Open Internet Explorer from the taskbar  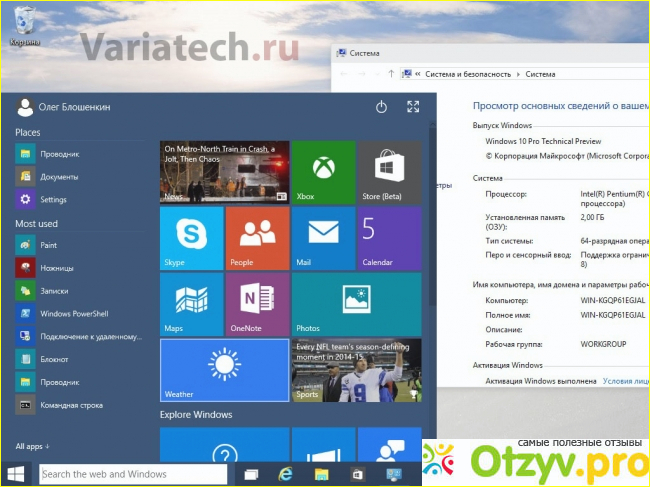click(x=285, y=474)
